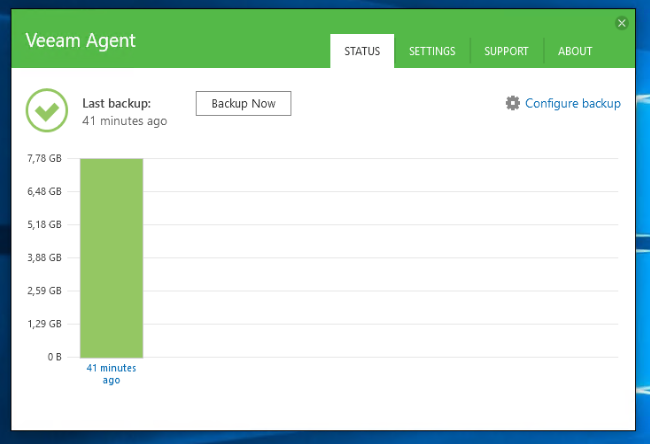Switch to the STATUS tab

click(362, 51)
